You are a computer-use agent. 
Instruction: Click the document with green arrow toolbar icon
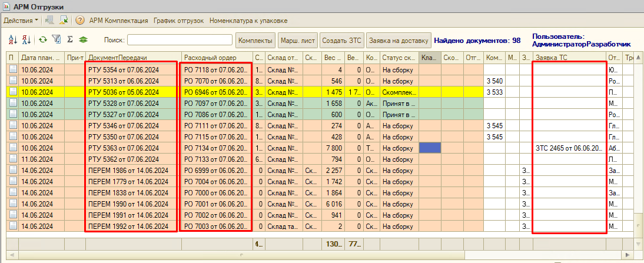pos(64,20)
